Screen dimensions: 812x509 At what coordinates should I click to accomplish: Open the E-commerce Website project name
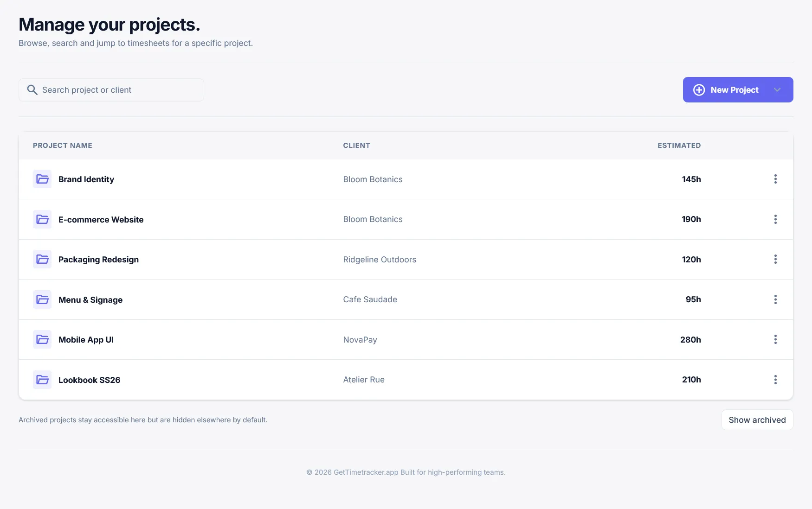[x=101, y=220]
